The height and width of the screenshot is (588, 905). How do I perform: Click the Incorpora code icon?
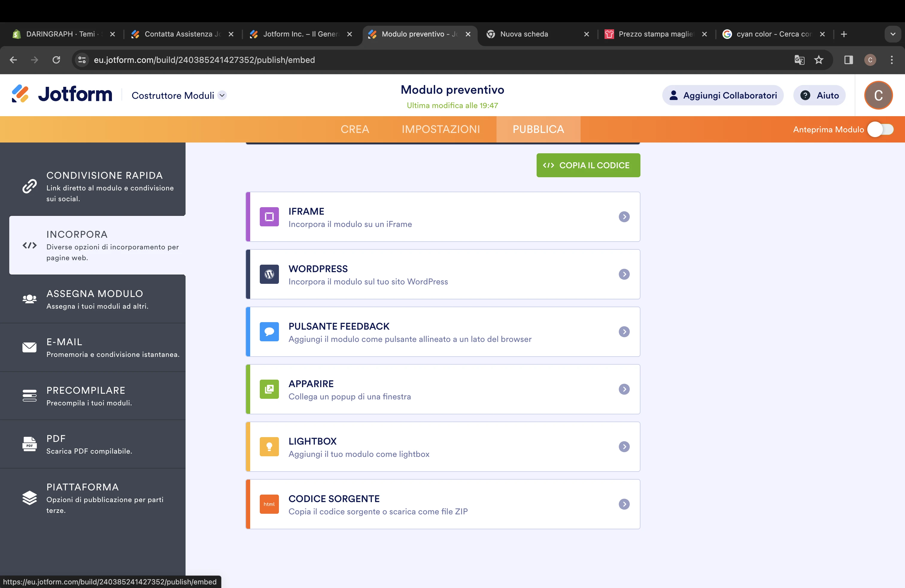click(29, 245)
